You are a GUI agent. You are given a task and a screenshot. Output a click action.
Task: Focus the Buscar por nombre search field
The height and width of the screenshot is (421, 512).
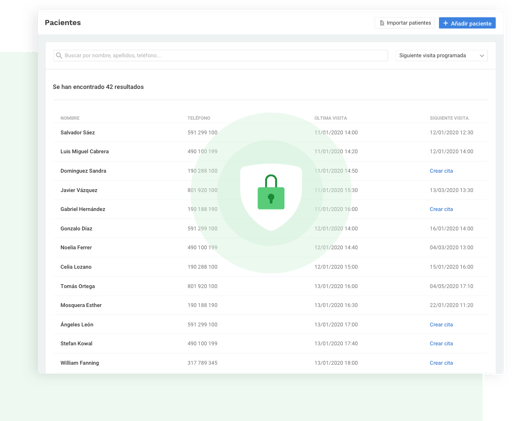(220, 55)
